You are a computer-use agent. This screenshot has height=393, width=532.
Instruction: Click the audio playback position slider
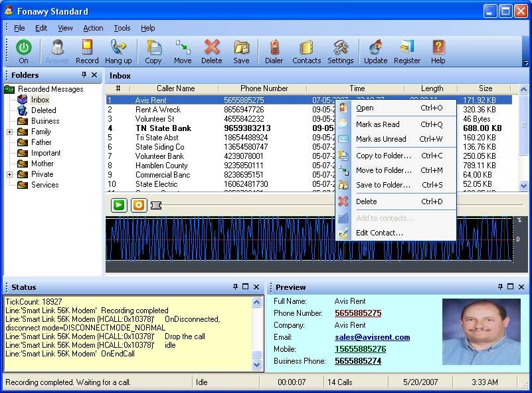point(157,205)
